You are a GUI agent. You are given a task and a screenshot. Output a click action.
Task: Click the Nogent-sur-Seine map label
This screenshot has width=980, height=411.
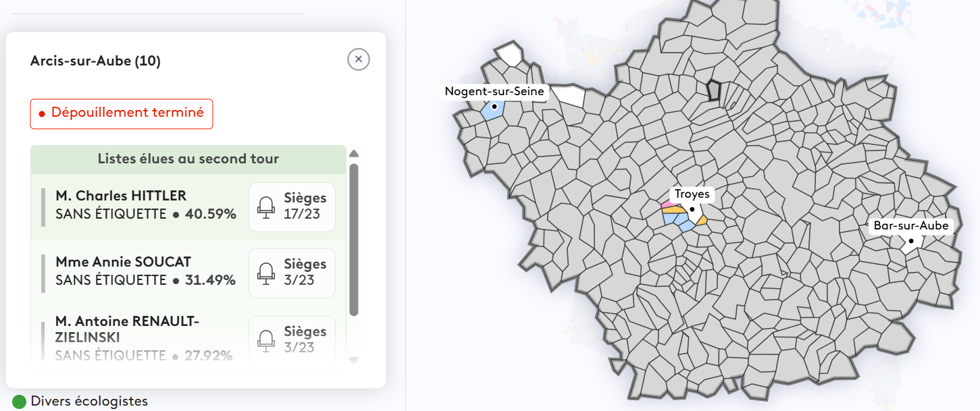(x=494, y=91)
